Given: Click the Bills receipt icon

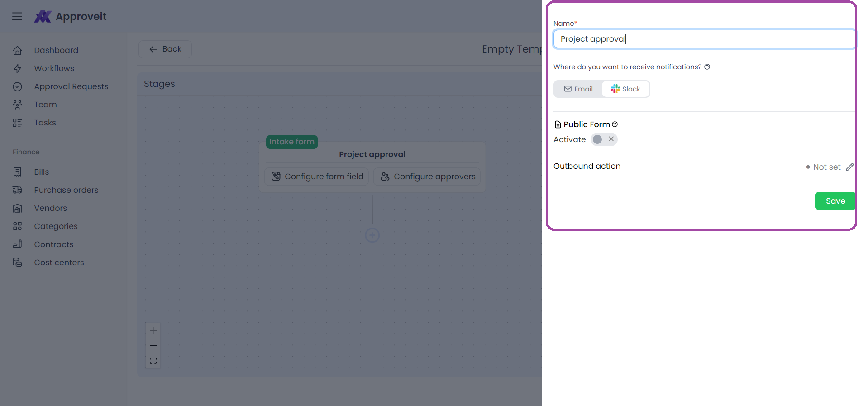Looking at the screenshot, I should (x=18, y=172).
